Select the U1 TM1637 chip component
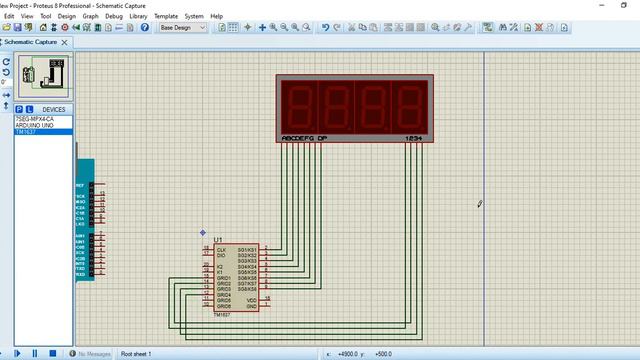This screenshot has width=640, height=360. pyautogui.click(x=236, y=278)
